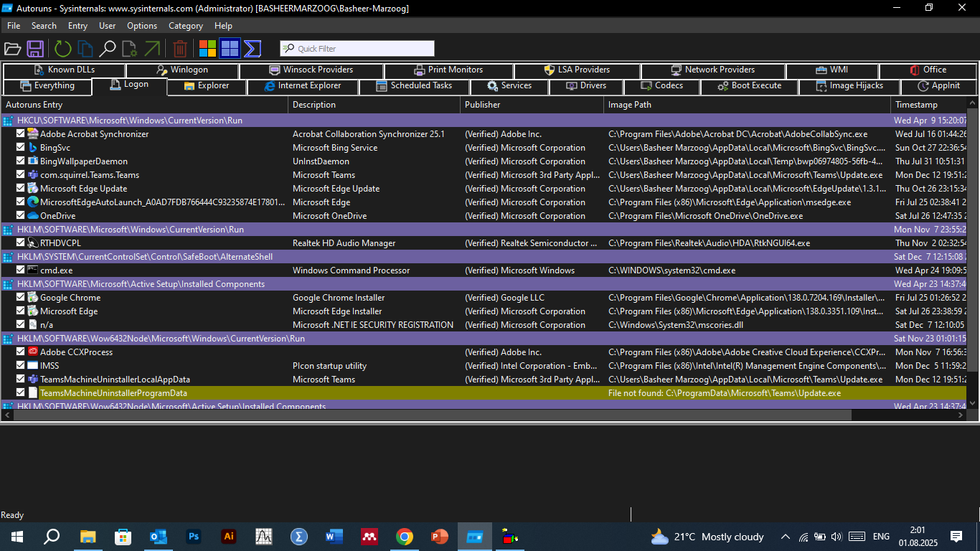Switch to the Scheduled Tasks tab
The image size is (980, 551).
click(414, 86)
